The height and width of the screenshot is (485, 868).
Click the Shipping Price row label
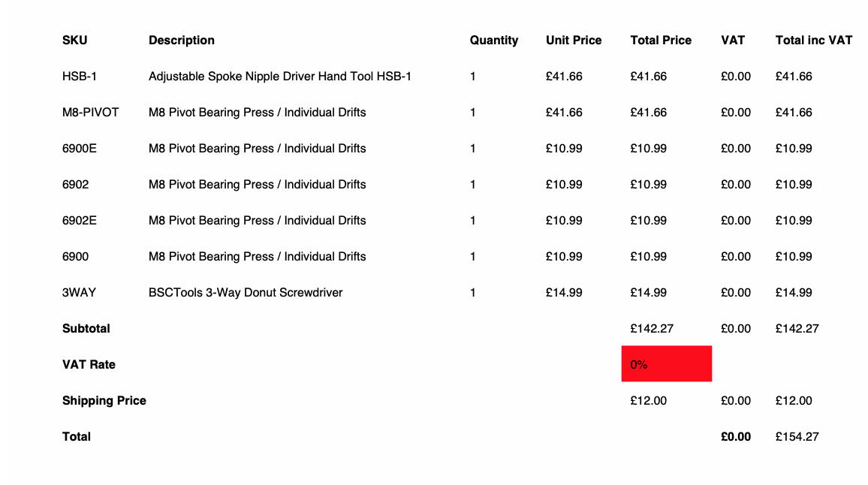coord(104,400)
